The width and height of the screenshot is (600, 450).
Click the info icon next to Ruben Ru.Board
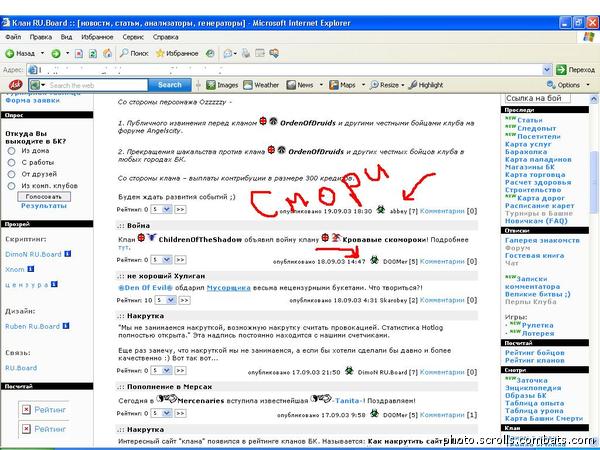point(66,326)
